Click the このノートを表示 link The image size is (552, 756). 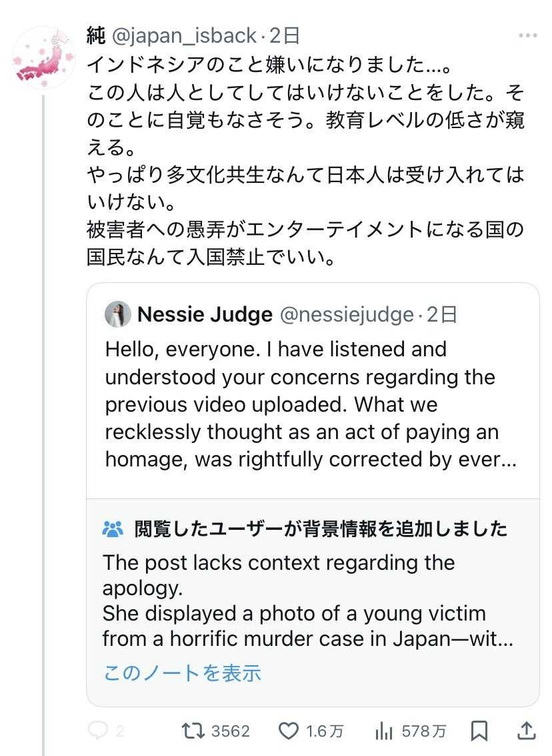[182, 673]
